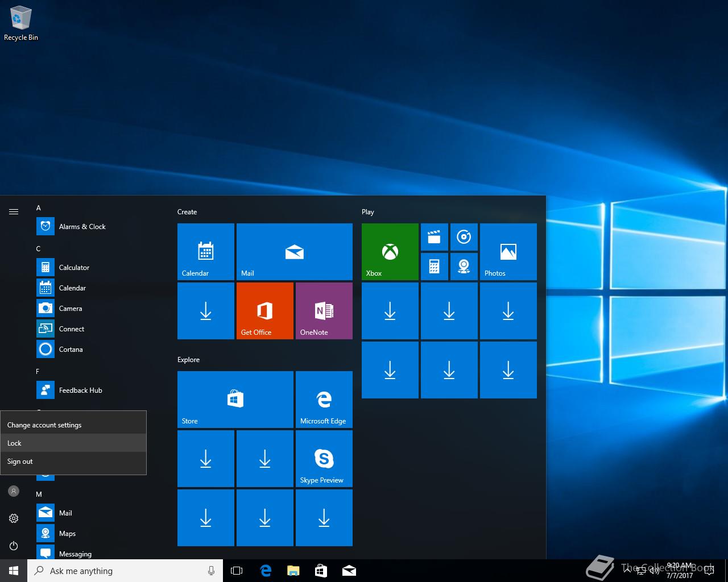This screenshot has width=728, height=582.
Task: Click the download tile beside Get Office
Action: (x=206, y=311)
